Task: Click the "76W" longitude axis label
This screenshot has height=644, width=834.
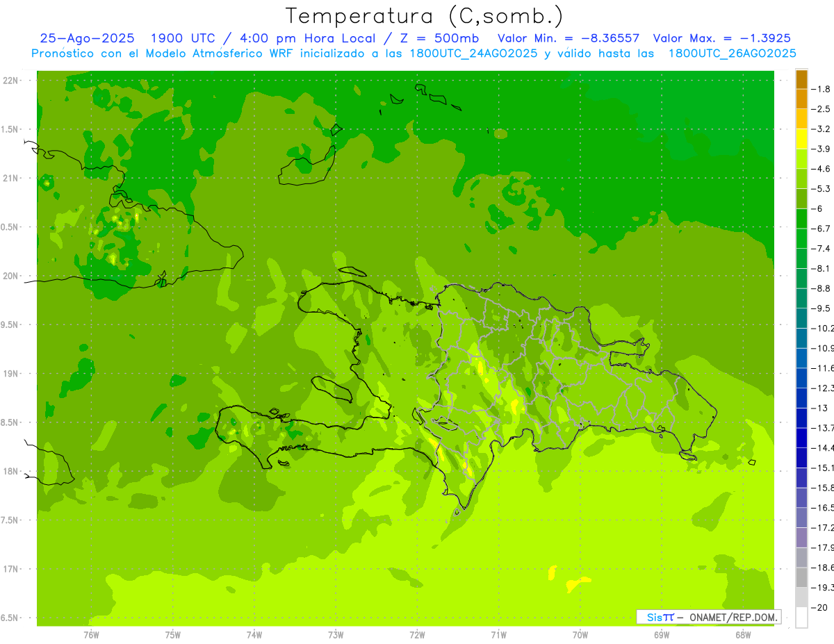Action: (91, 635)
